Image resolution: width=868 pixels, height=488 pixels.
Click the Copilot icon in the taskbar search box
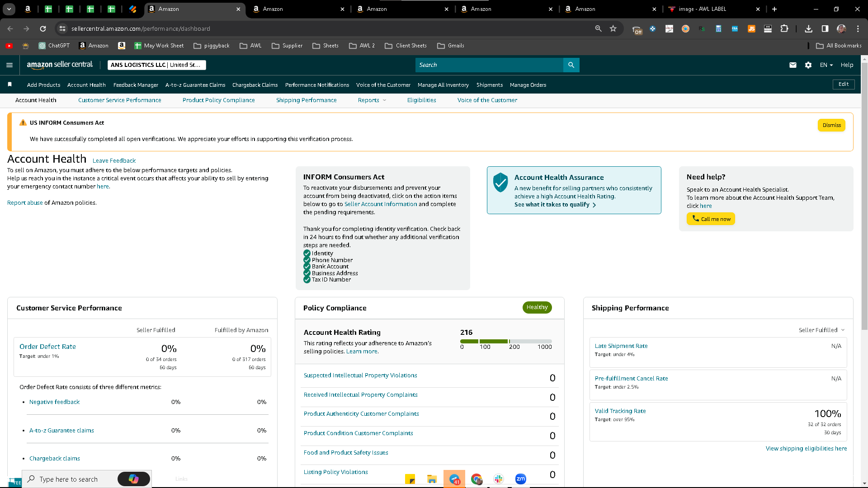click(x=134, y=479)
